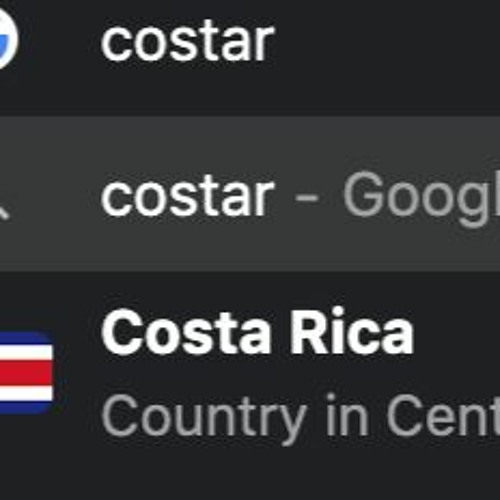Click the dash separator in highlighted suggestion
The image size is (500, 500).
[307, 196]
